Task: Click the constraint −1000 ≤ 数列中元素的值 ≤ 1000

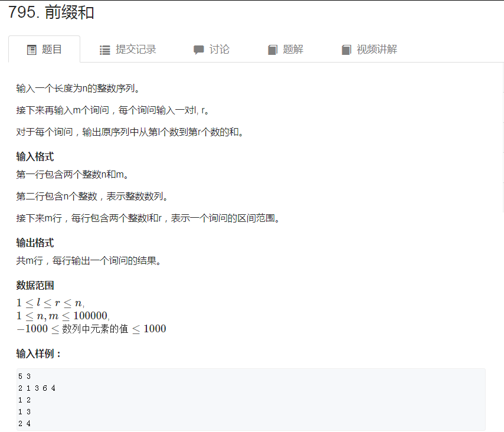Action: tap(90, 329)
